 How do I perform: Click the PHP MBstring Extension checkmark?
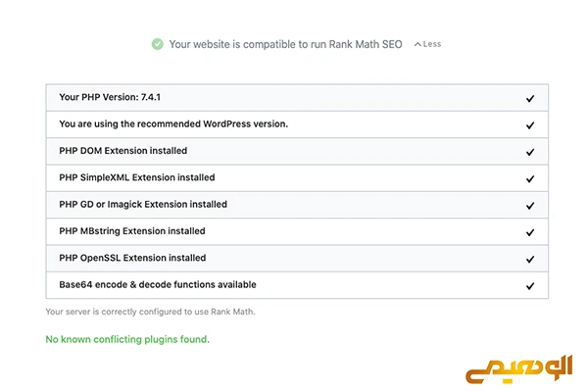[530, 232]
